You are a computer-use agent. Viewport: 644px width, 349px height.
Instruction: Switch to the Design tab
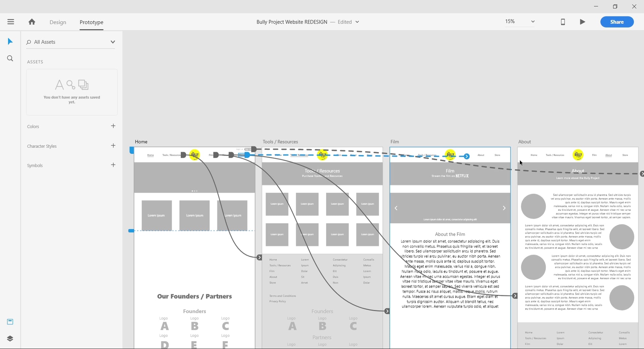pyautogui.click(x=58, y=22)
